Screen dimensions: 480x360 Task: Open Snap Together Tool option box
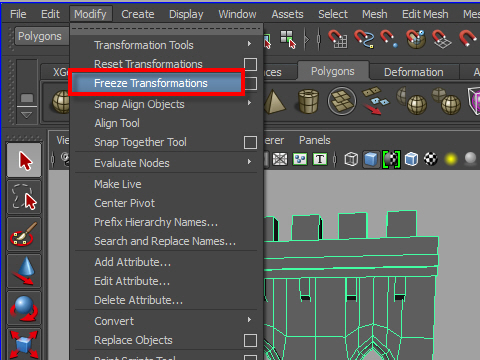click(x=250, y=142)
